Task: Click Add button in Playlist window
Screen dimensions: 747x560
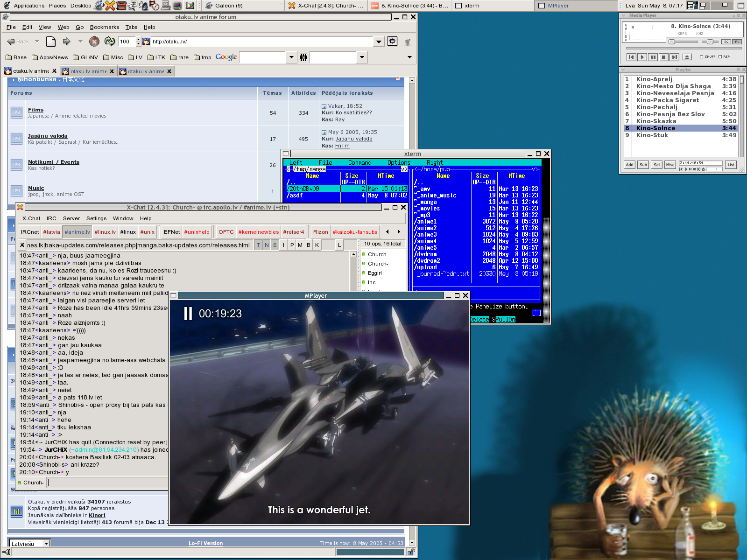Action: click(x=629, y=165)
